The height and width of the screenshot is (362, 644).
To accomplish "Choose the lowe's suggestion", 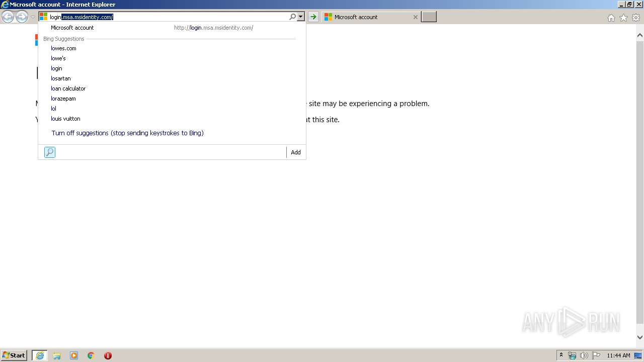I will pyautogui.click(x=172, y=58).
